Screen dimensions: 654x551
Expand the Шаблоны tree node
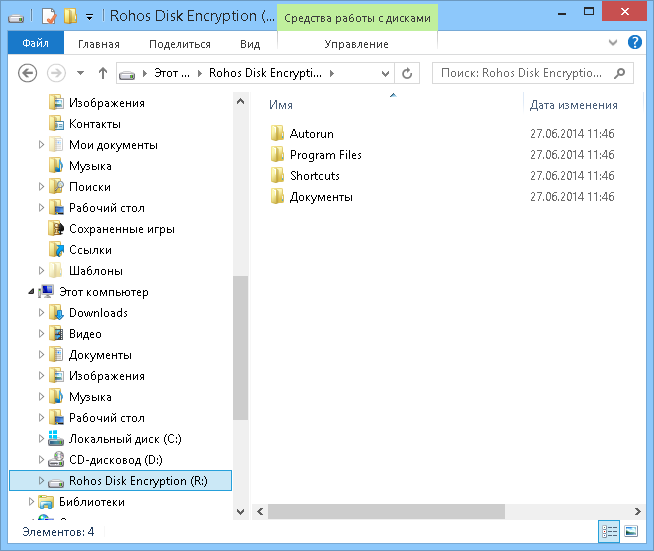click(41, 271)
